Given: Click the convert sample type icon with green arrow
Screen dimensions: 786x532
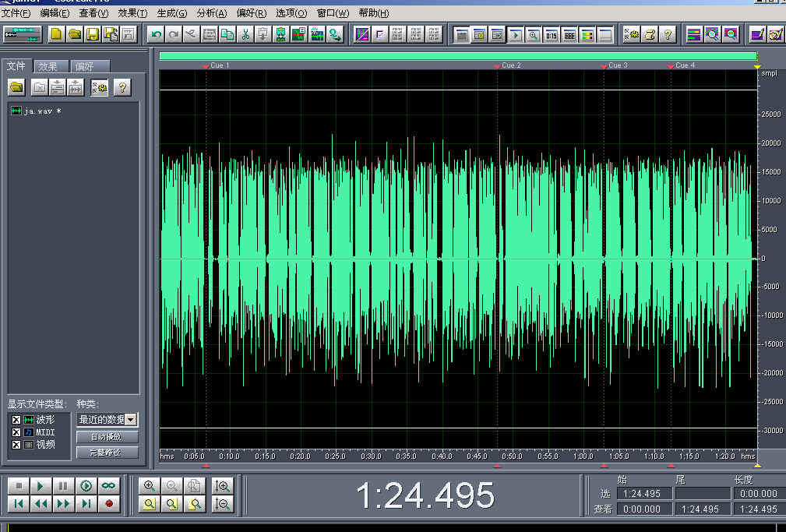Looking at the screenshot, I should (x=335, y=34).
